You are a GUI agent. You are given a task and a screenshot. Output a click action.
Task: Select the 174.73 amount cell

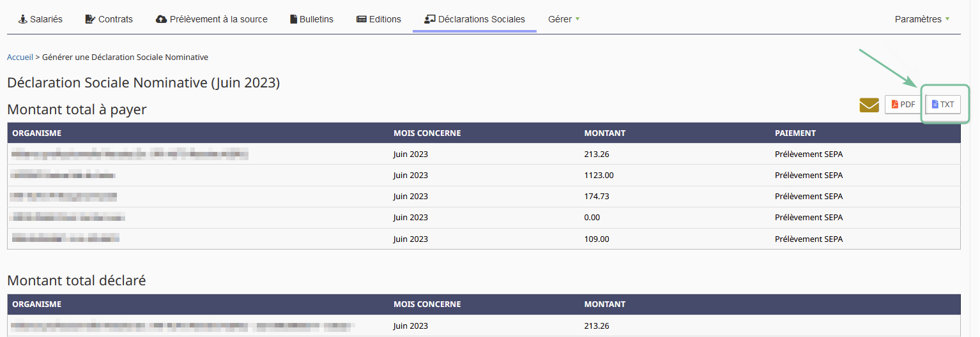pyautogui.click(x=597, y=196)
